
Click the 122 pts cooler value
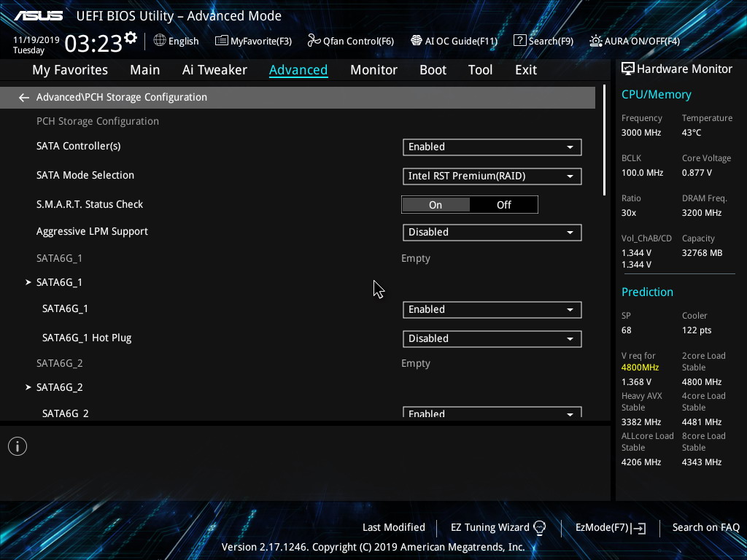pyautogui.click(x=697, y=330)
